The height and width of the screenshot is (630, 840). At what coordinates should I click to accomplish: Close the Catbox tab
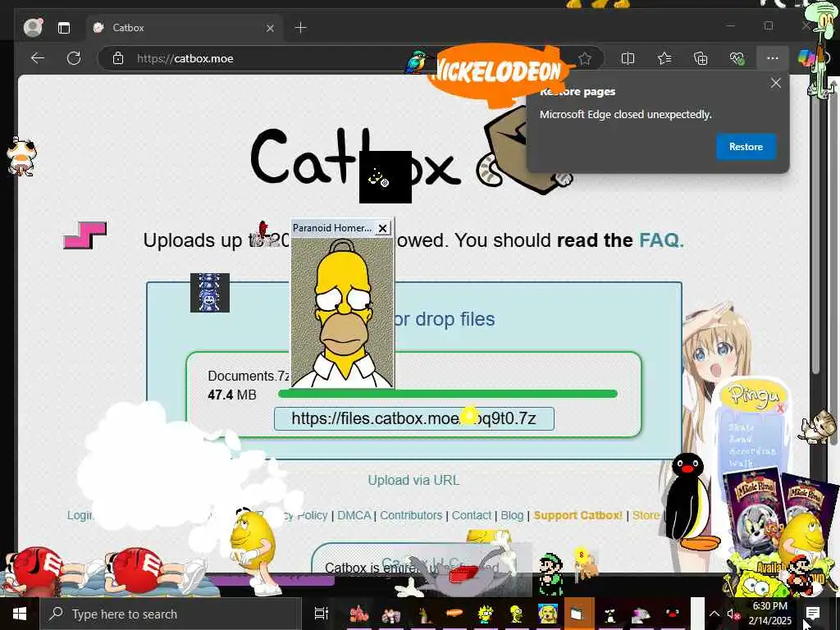[x=270, y=28]
